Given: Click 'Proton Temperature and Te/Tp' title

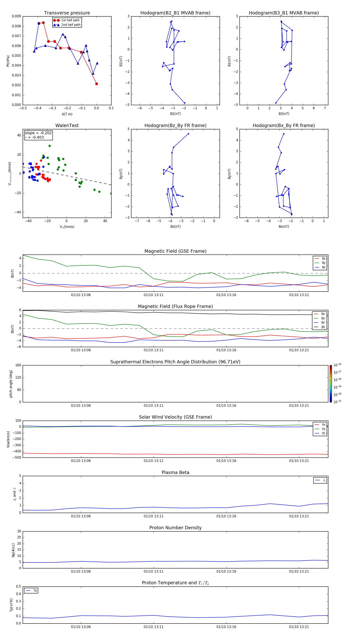Looking at the screenshot, I should click(175, 583).
